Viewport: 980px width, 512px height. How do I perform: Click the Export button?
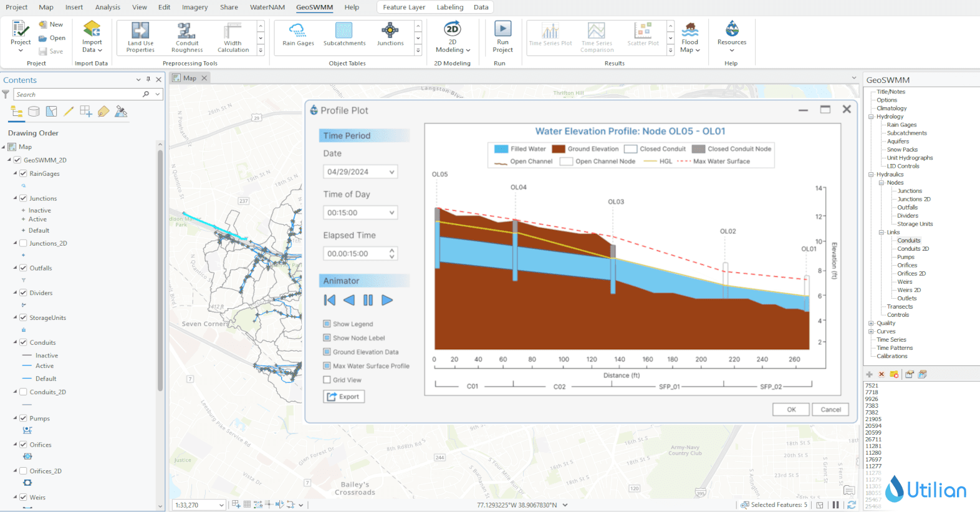343,397
